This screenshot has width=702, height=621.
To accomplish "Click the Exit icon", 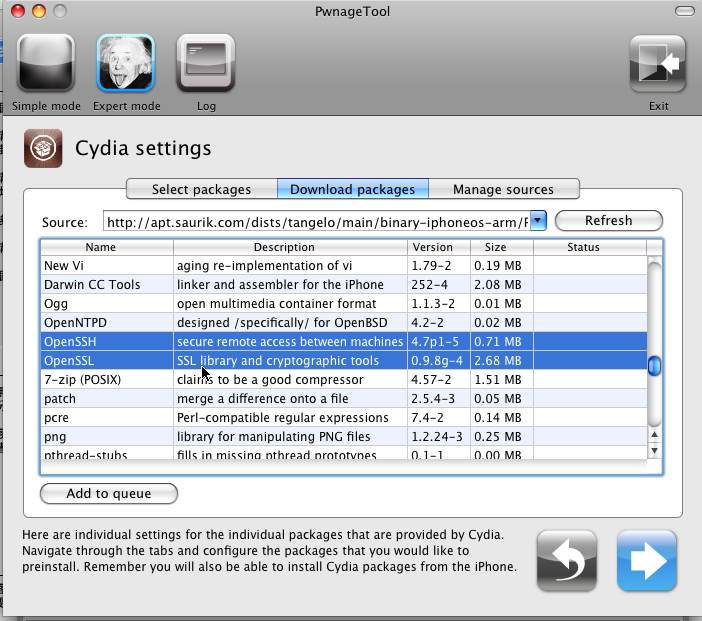I will point(658,64).
